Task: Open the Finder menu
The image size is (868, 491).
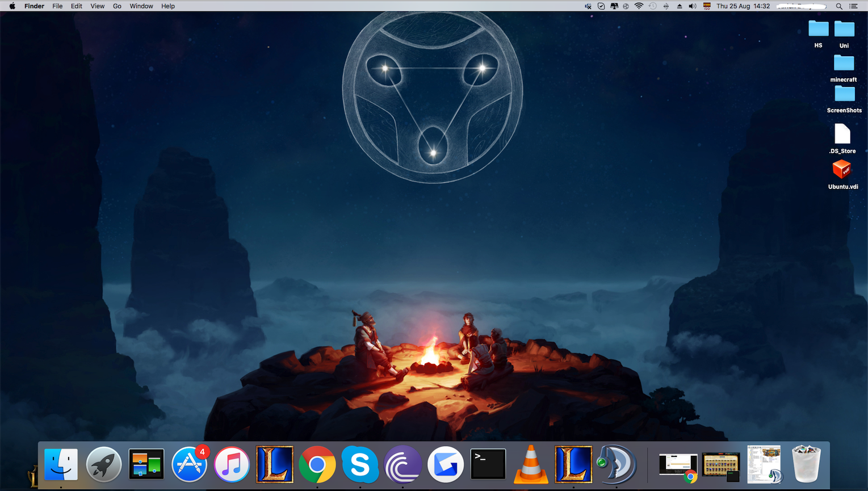Action: [x=34, y=6]
